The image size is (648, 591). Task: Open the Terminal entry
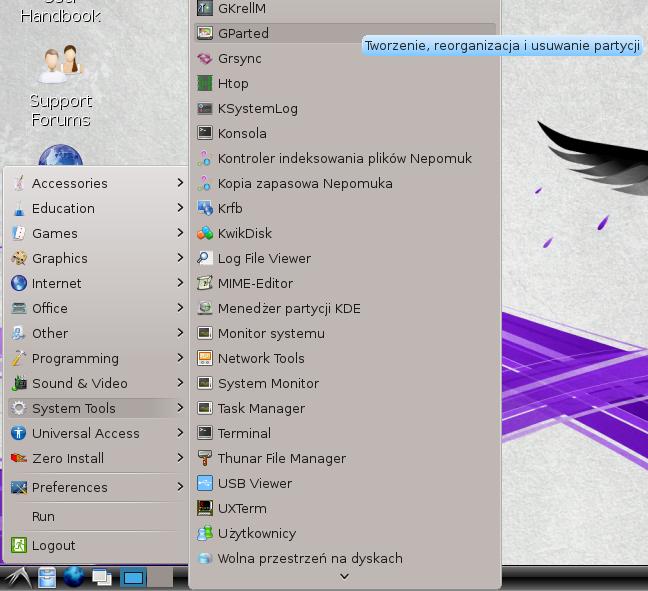[x=345, y=433]
